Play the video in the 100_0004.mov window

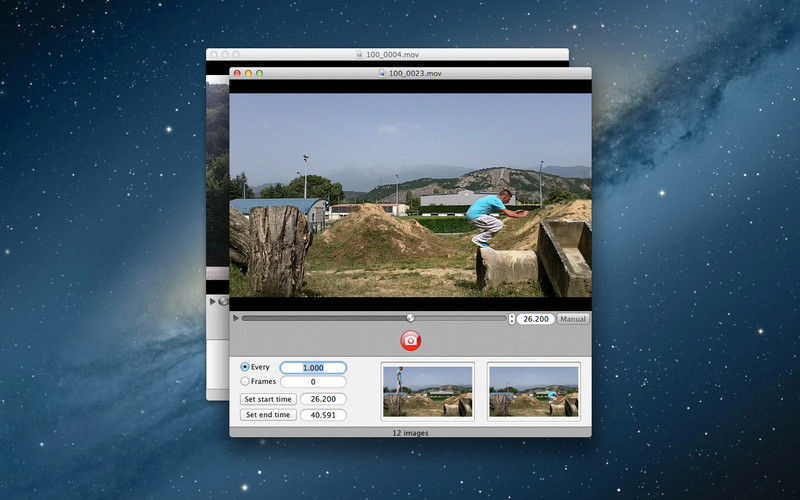(x=212, y=302)
